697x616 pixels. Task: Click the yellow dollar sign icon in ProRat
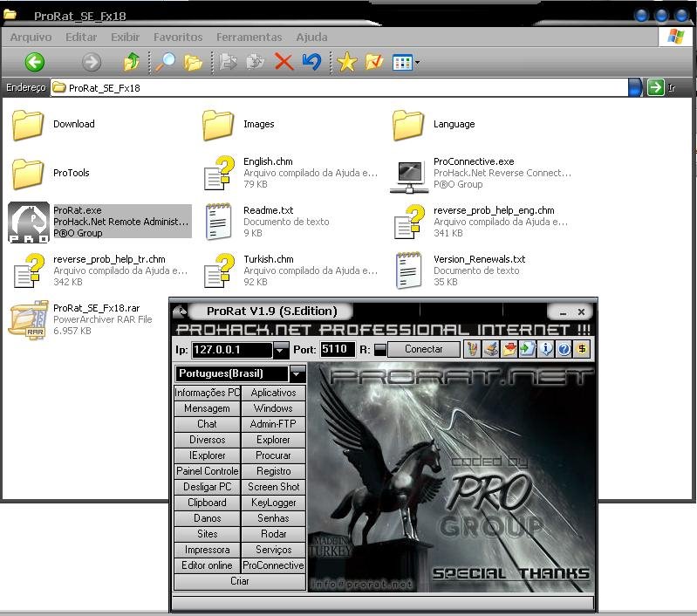click(x=583, y=349)
